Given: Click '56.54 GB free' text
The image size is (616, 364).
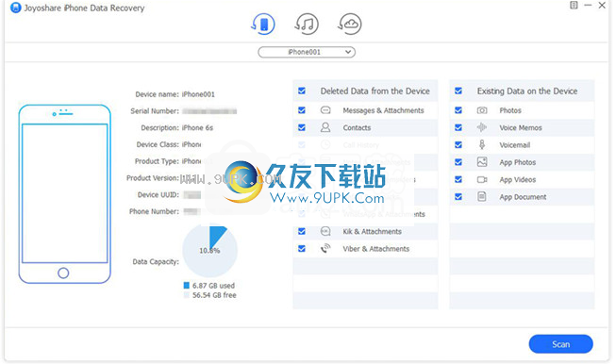Looking at the screenshot, I should (x=214, y=295).
